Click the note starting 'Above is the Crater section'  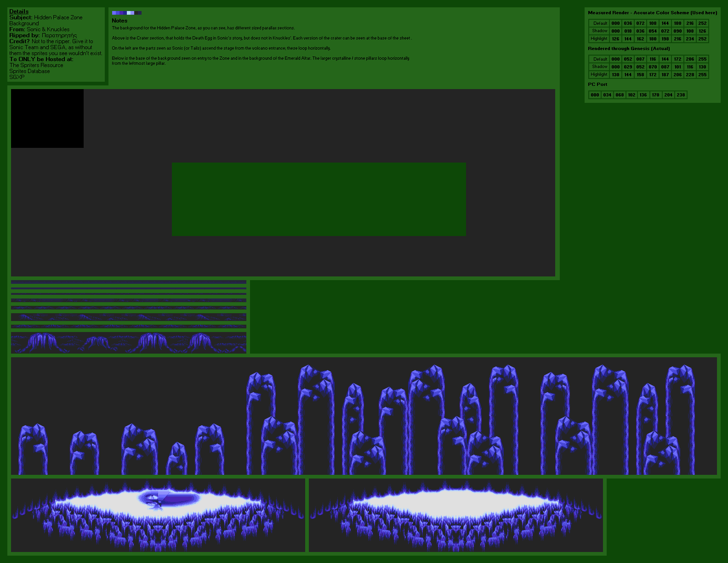tap(262, 38)
